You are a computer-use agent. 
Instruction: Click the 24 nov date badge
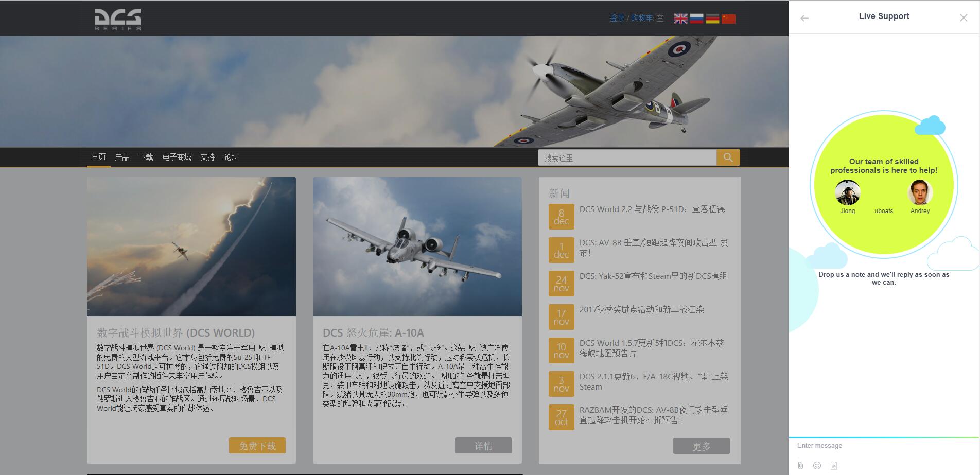(x=561, y=284)
